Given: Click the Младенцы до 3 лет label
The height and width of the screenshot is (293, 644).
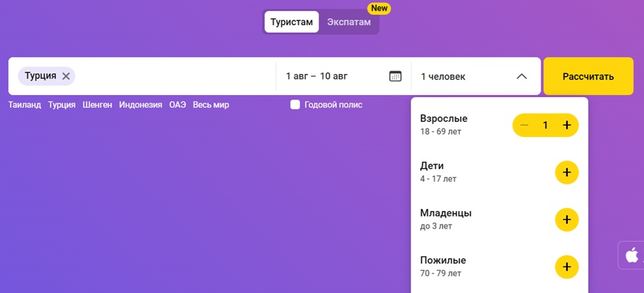Looking at the screenshot, I should pyautogui.click(x=446, y=219).
